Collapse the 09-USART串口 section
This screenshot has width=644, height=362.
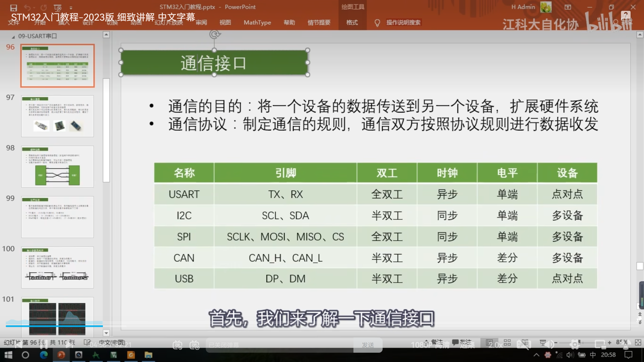coord(13,37)
